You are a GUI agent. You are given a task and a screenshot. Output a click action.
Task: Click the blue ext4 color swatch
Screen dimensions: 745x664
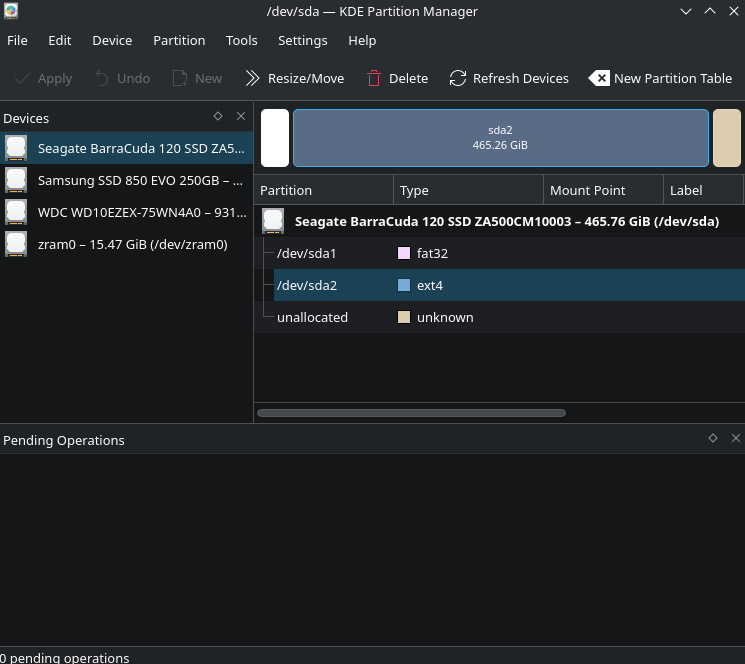click(404, 285)
